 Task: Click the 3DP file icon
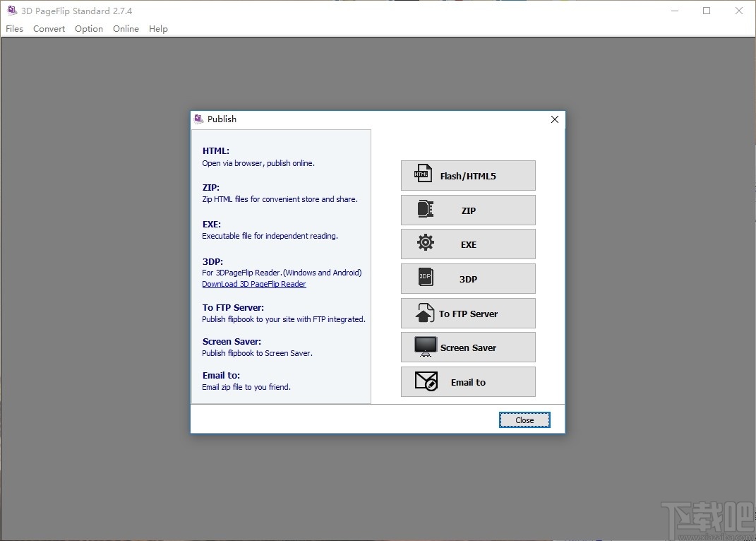425,277
